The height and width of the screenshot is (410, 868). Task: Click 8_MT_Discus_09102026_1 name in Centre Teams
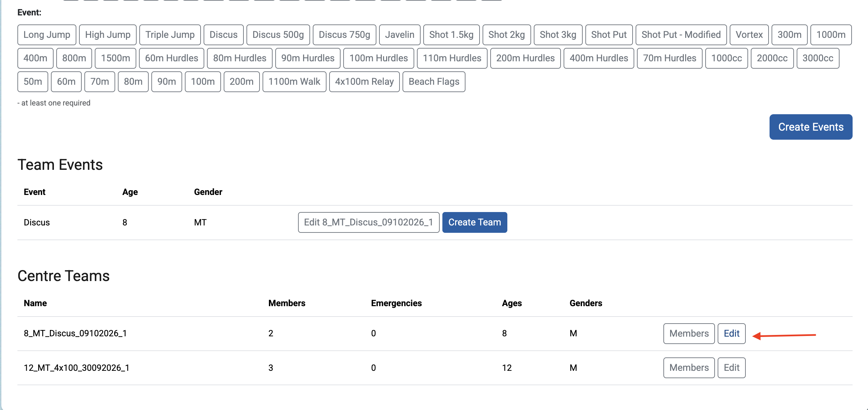75,334
